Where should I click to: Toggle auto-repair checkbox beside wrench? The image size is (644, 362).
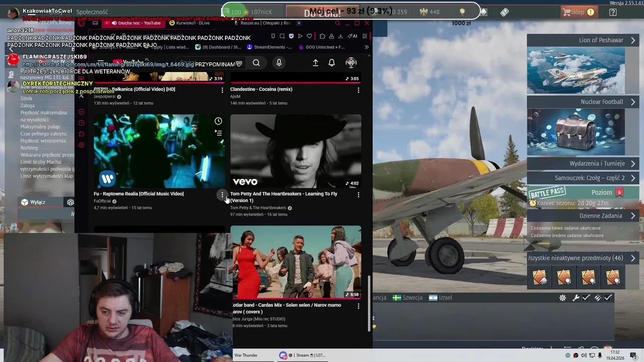coord(586,298)
